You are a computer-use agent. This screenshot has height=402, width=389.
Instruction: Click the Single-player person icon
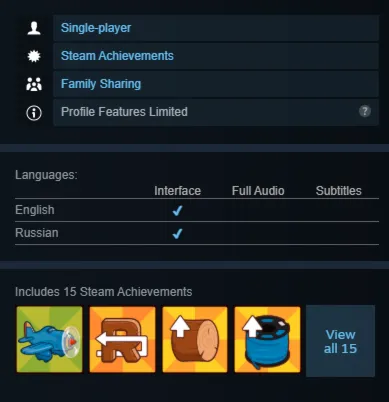coord(34,28)
